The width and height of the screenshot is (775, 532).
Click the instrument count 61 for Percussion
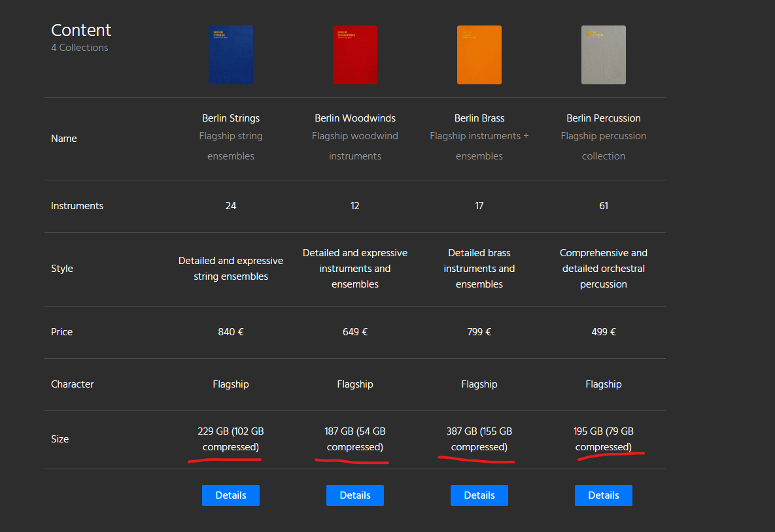coord(604,206)
